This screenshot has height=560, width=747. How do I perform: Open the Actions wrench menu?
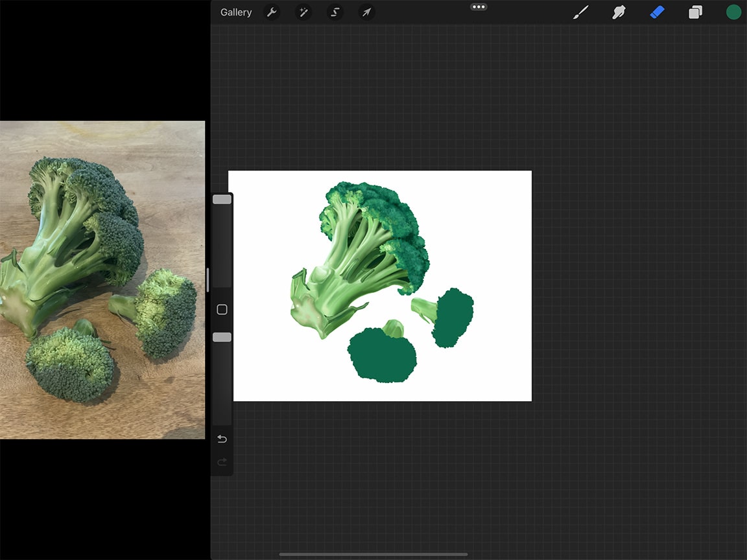click(272, 12)
